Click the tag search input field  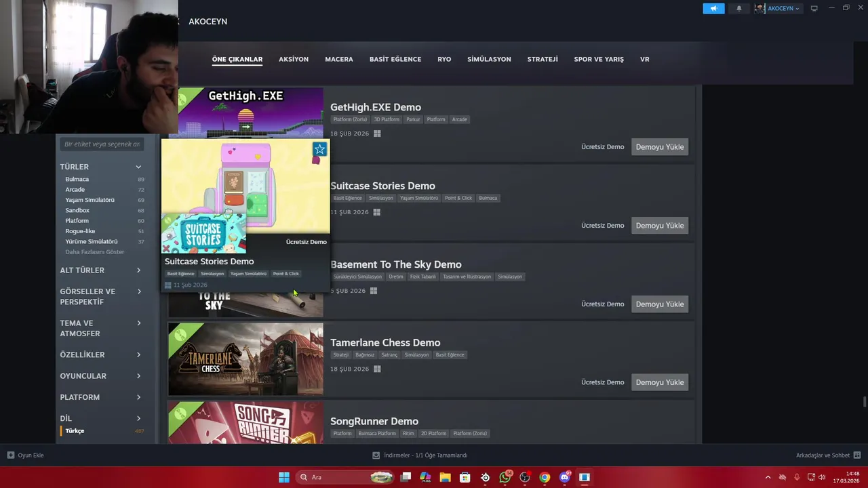tap(102, 144)
